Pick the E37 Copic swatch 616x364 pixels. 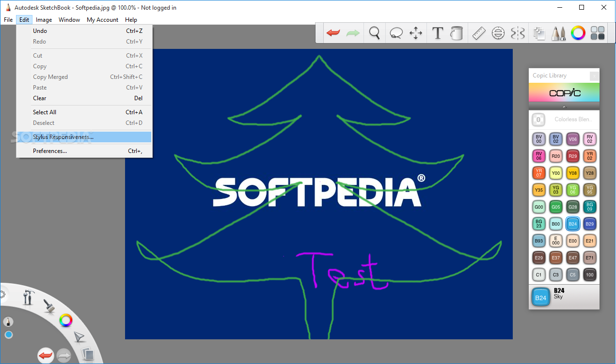[556, 258]
